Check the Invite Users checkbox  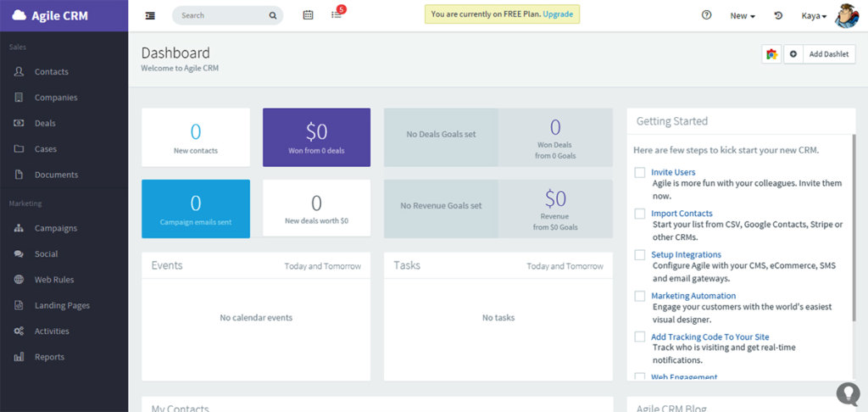coord(640,173)
